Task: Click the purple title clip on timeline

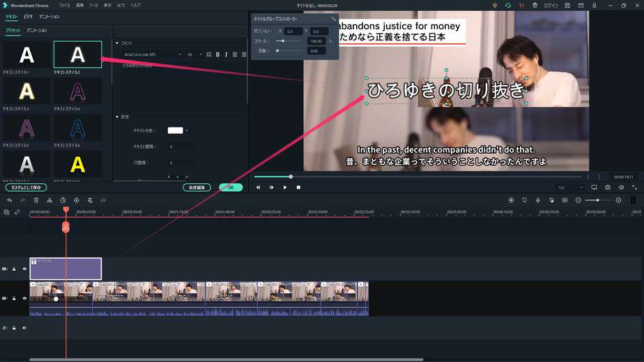Action: tap(66, 269)
